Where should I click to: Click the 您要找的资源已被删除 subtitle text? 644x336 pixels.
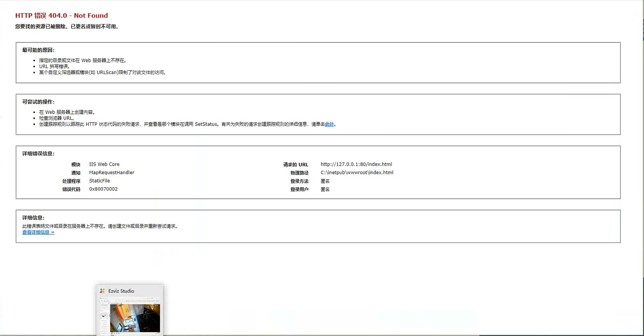click(67, 26)
